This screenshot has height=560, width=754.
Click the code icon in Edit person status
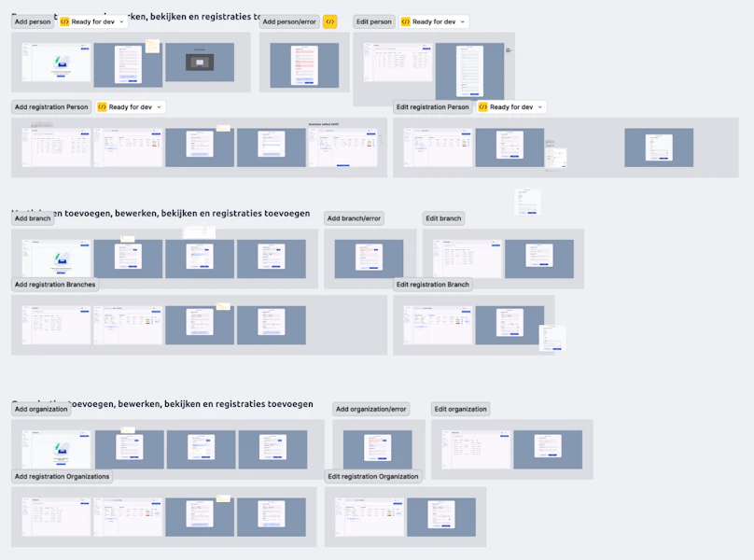[x=405, y=21]
